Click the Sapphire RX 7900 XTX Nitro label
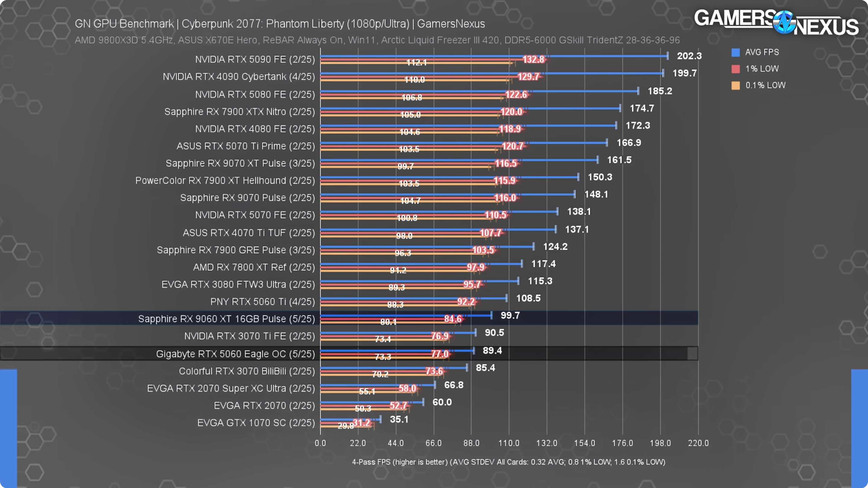Viewport: 868px width, 488px height. [x=239, y=112]
